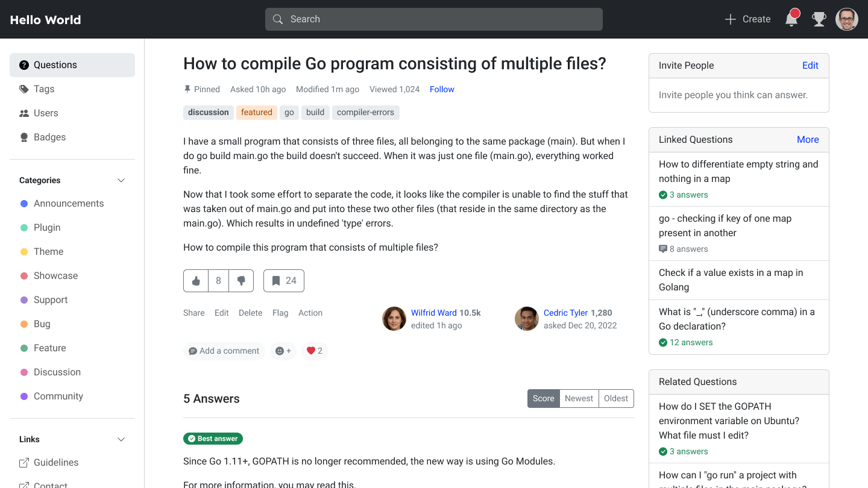The width and height of the screenshot is (868, 488).
Task: Click the trophy achievements icon
Action: (x=819, y=19)
